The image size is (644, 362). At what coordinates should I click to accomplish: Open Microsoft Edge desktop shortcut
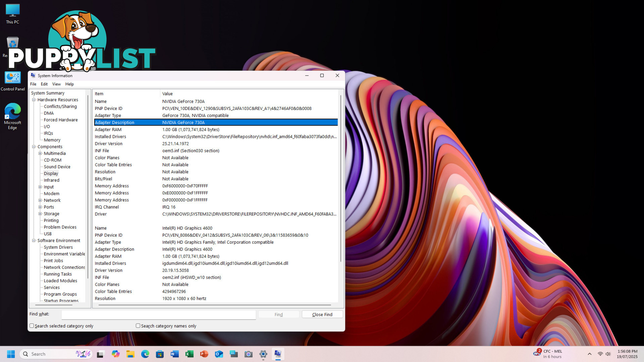[x=13, y=116]
